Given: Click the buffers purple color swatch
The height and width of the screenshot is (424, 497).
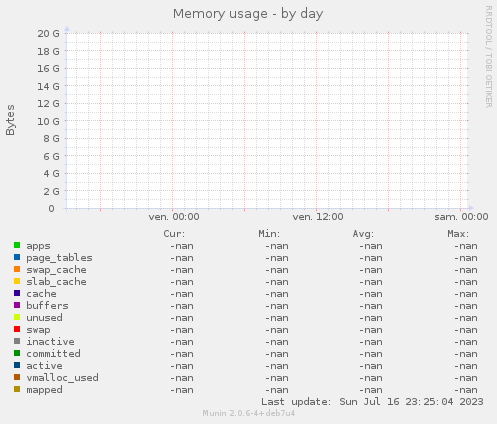Looking at the screenshot, I should [17, 305].
